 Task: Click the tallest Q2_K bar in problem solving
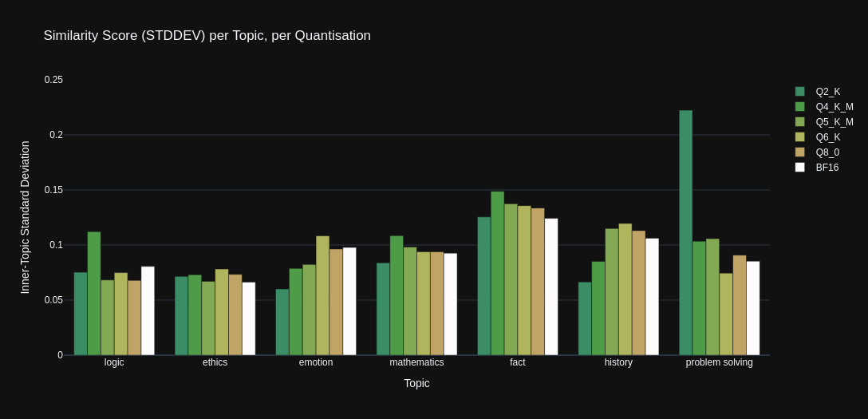[686, 232]
